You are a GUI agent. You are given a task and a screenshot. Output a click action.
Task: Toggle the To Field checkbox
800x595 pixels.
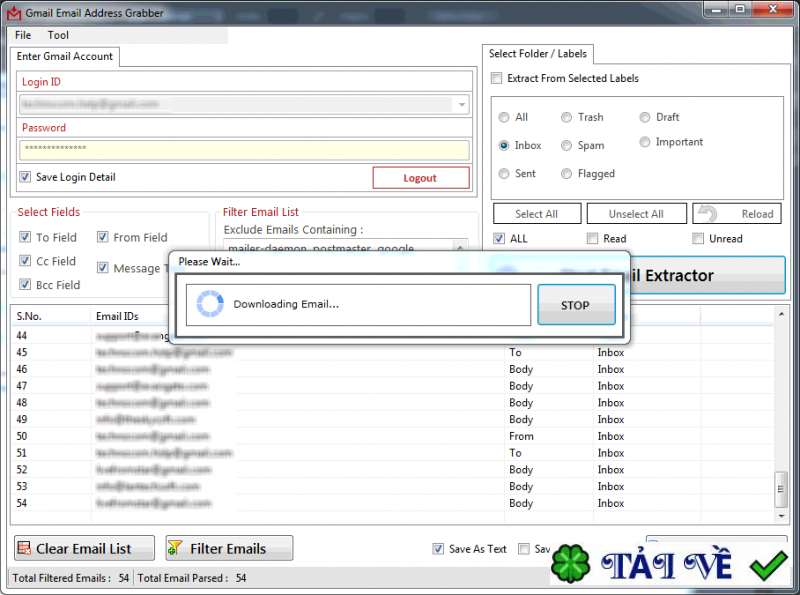click(25, 237)
